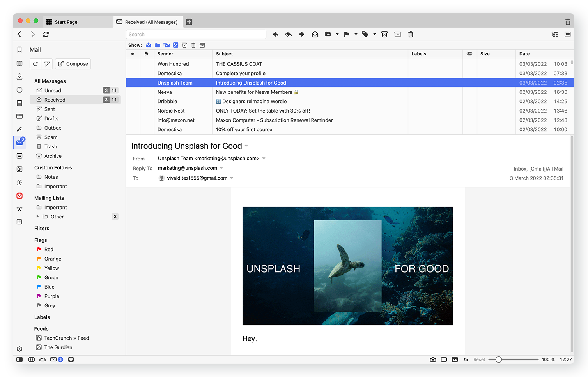Click the Reply arrow icon
Screen dimensions: 588x377
pyautogui.click(x=276, y=34)
